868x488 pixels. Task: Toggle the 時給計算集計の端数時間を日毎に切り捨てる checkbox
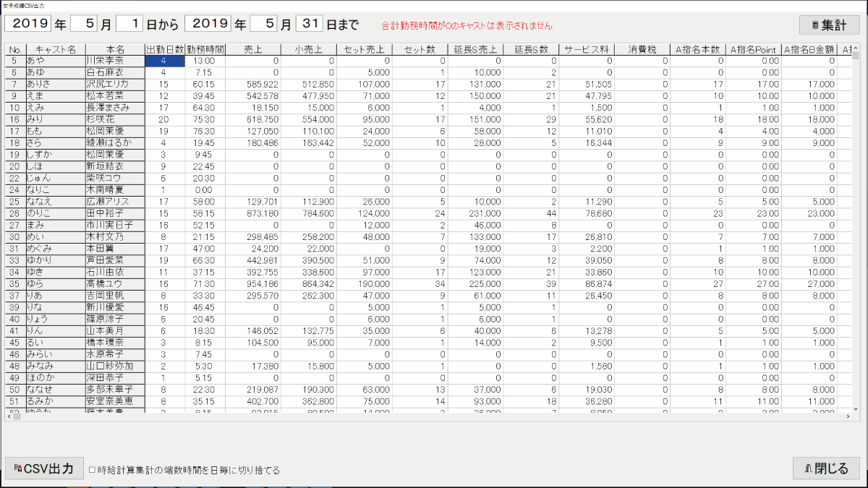click(92, 470)
